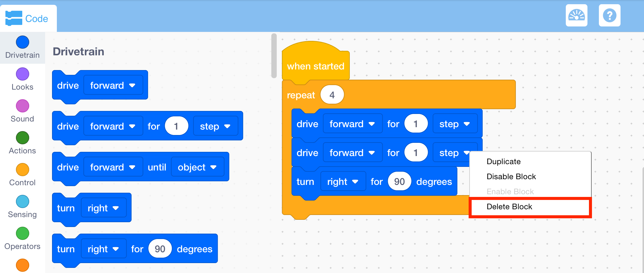Open the dashboard gauge icon
The width and height of the screenshot is (644, 273).
[x=577, y=15]
